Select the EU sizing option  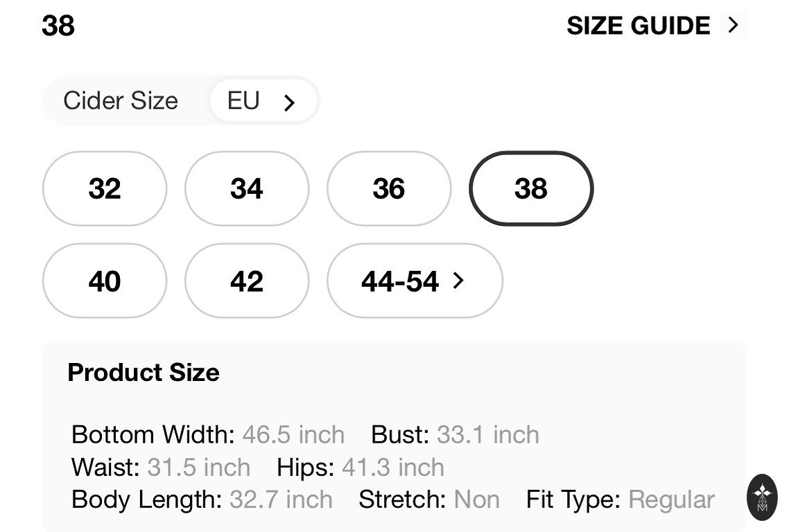point(244,101)
